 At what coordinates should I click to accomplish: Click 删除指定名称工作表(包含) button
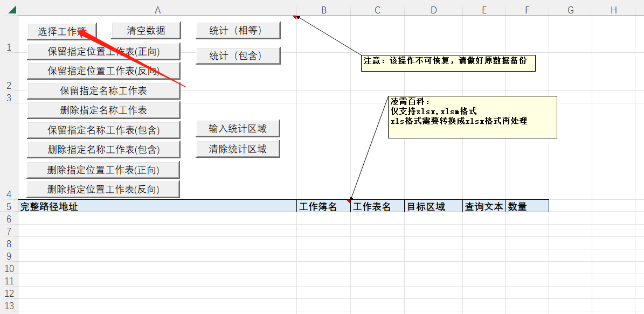pyautogui.click(x=103, y=149)
